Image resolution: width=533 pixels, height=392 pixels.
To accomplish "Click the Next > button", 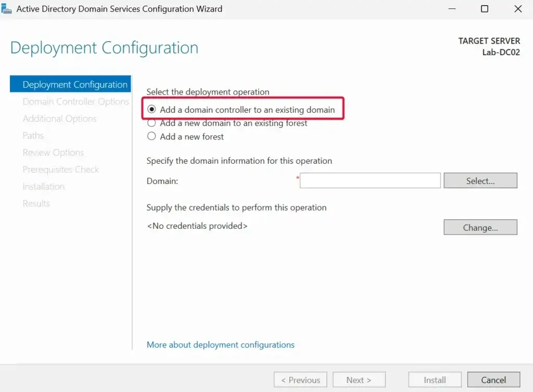I will tap(359, 380).
